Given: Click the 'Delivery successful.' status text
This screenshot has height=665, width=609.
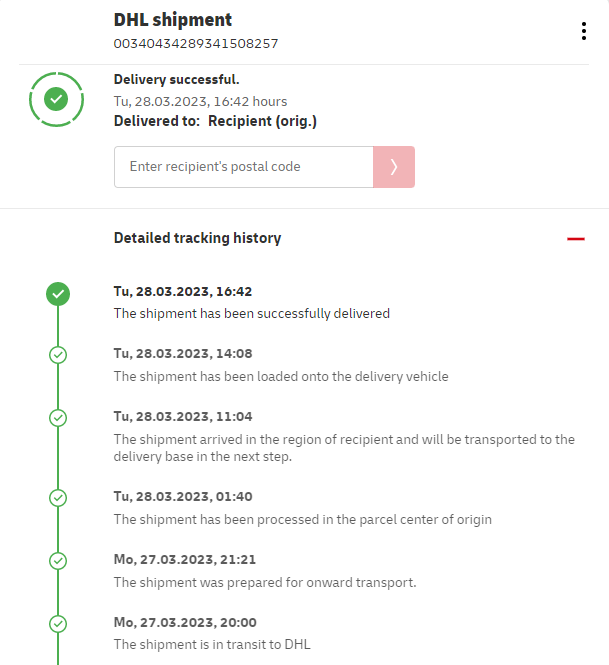Looking at the screenshot, I should [x=177, y=79].
